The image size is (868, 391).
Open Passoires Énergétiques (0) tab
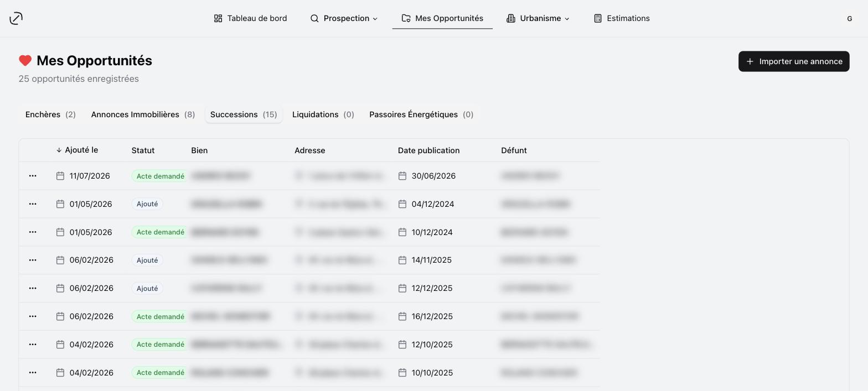(x=421, y=114)
